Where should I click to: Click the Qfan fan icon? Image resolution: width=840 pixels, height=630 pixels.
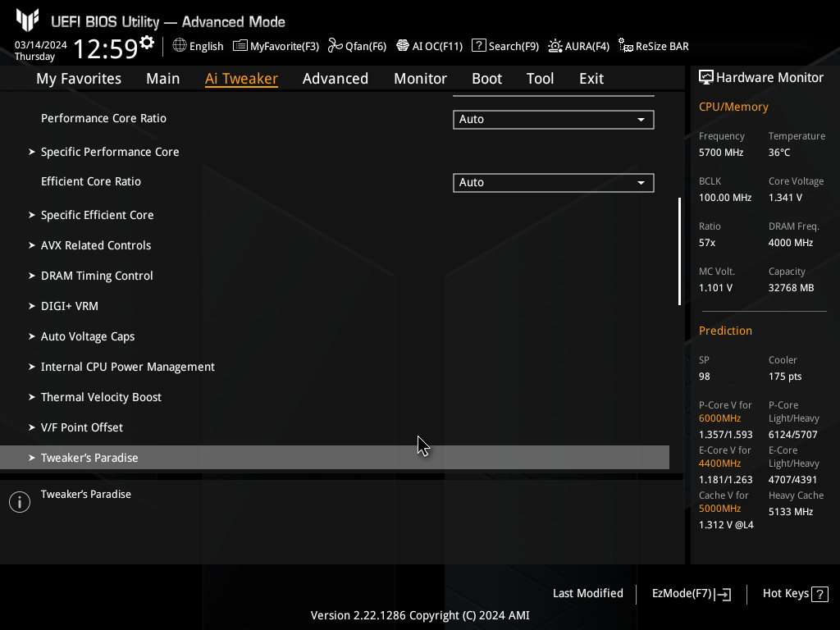point(336,46)
